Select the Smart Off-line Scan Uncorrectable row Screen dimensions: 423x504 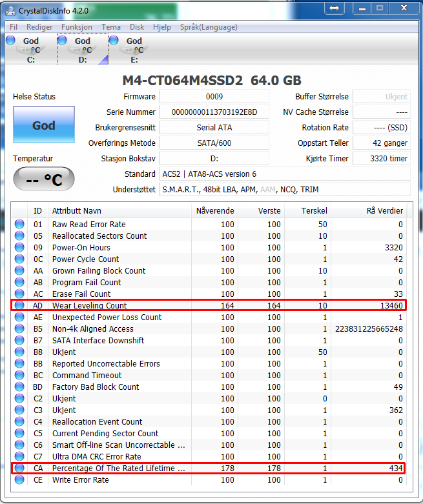pyautogui.click(x=209, y=445)
